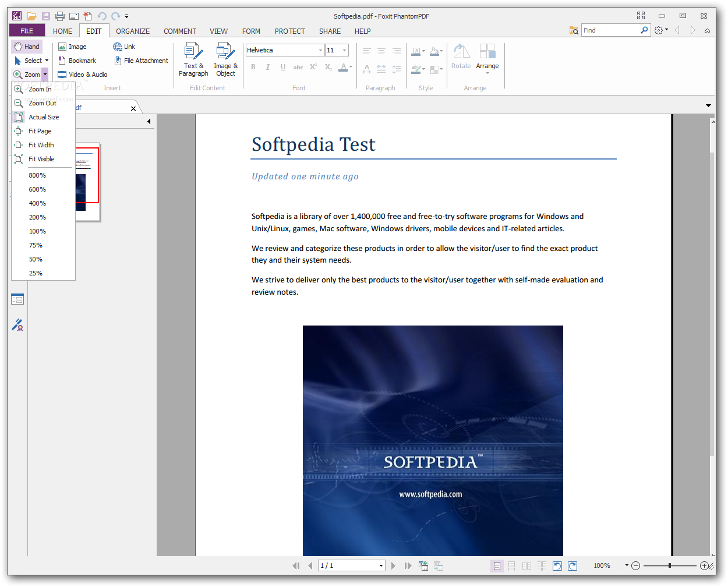
Task: Switch to the COMMENT tab
Action: 180,31
